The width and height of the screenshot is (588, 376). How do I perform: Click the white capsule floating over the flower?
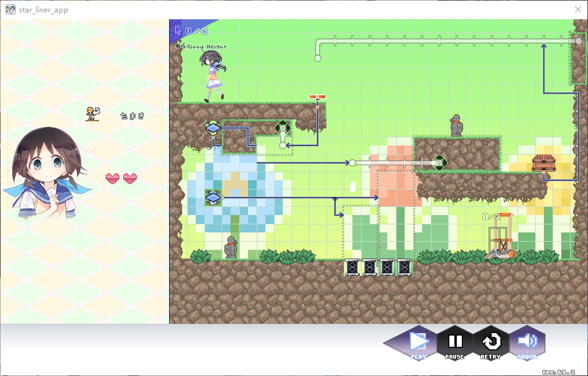pos(352,186)
